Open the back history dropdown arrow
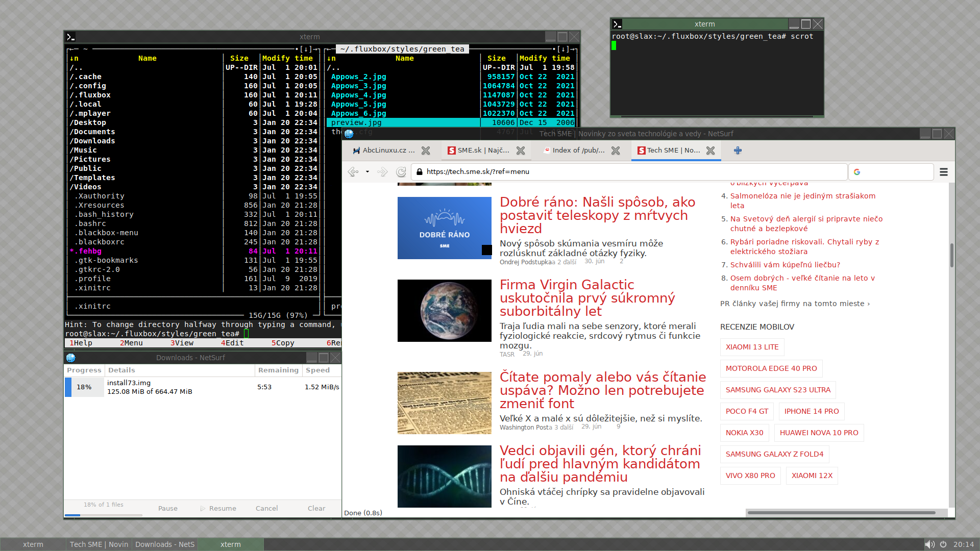This screenshot has width=980, height=551. 367,172
